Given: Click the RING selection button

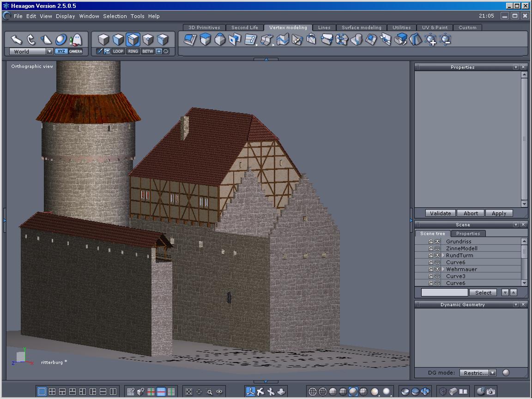Looking at the screenshot, I should (x=133, y=51).
